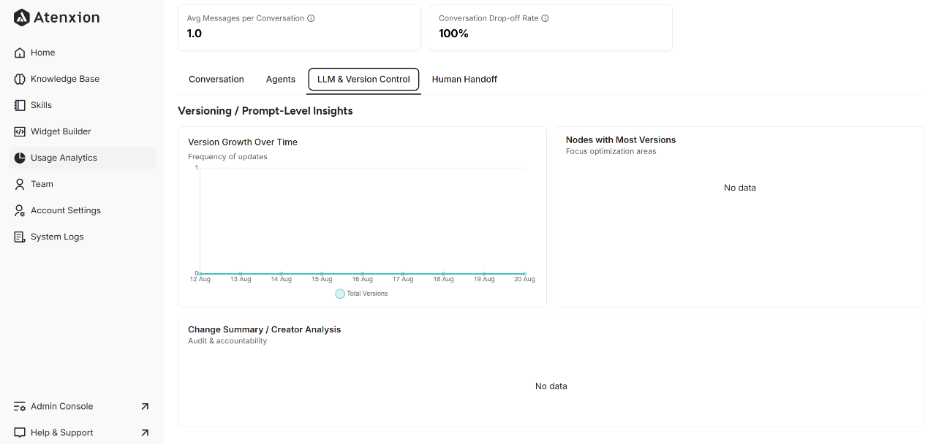The height and width of the screenshot is (444, 936).
Task: View the System Logs page
Action: click(84, 237)
